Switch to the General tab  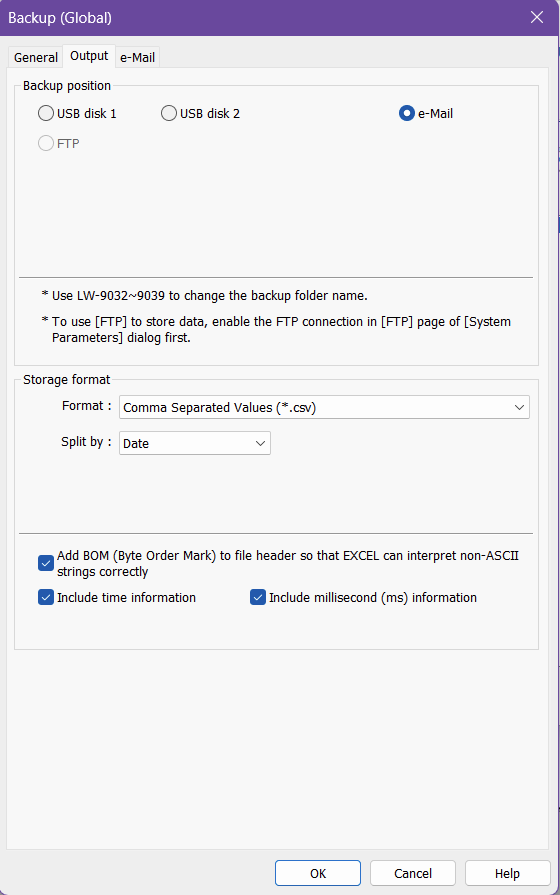coord(35,57)
